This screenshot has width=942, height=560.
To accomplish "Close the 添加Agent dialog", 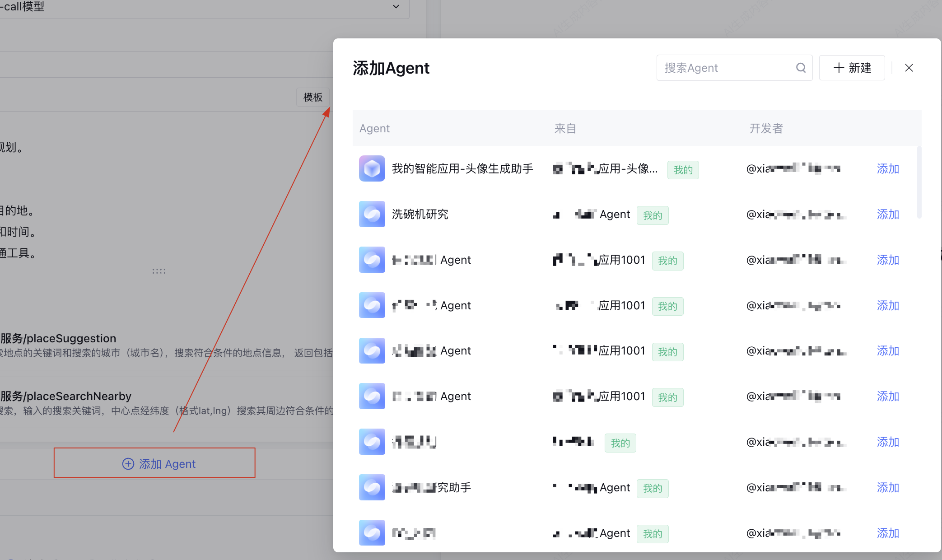I will click(909, 68).
